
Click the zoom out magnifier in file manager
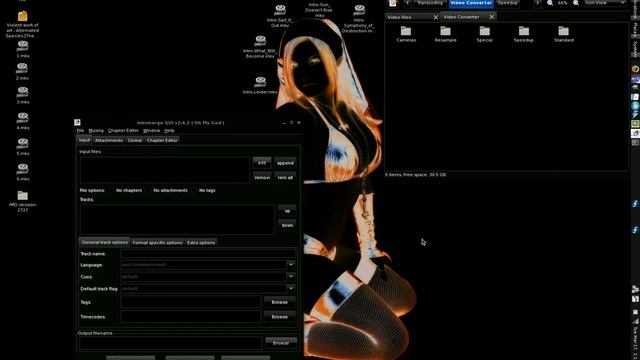click(550, 3)
